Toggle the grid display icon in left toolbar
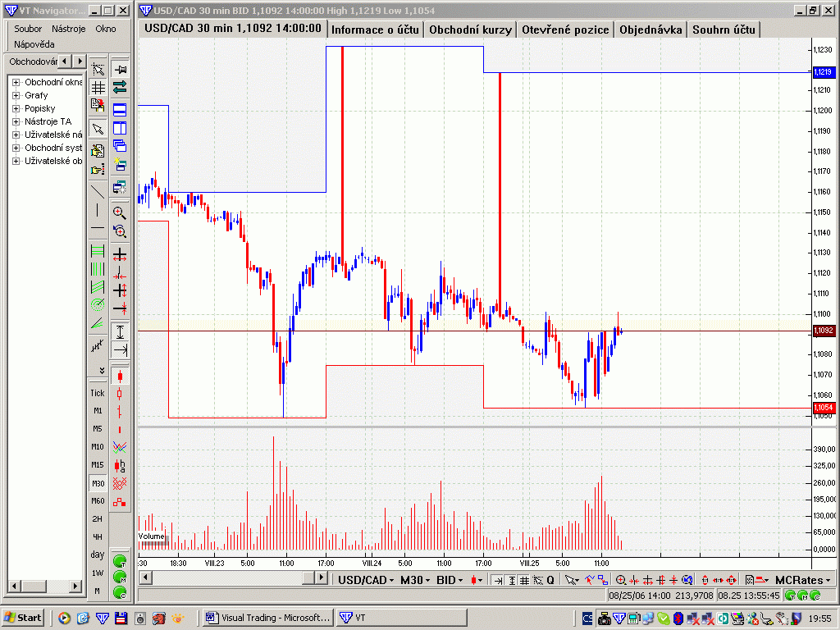 [98, 87]
